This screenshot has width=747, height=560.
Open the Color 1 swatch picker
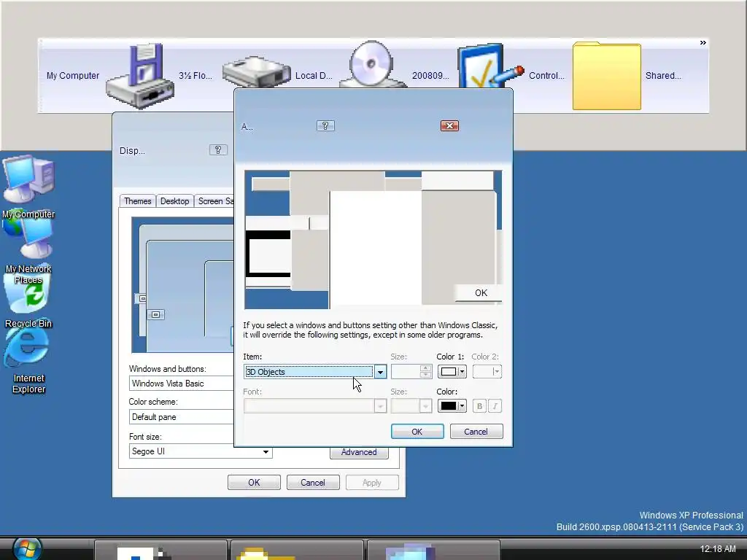coord(452,372)
